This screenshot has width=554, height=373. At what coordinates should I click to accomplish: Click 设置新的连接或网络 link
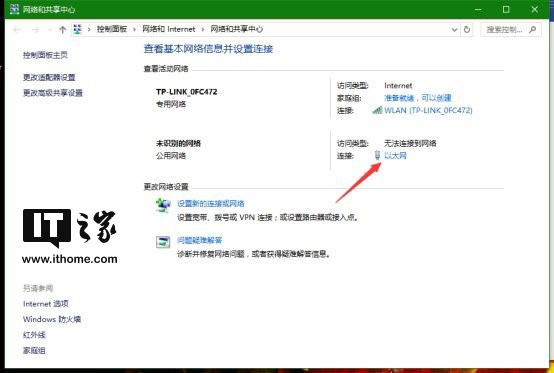click(x=211, y=203)
